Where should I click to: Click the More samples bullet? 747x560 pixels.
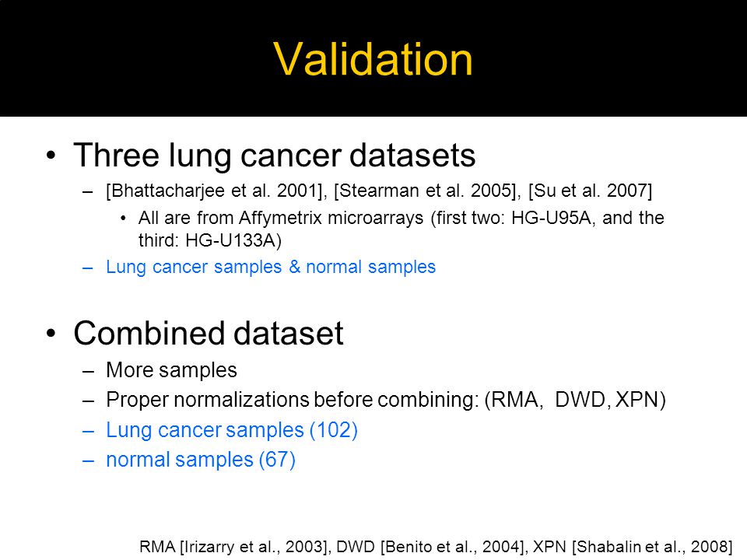(171, 370)
